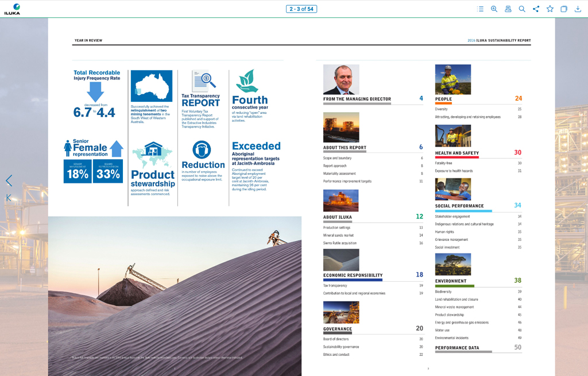588x376 pixels.
Task: Go to the previous page arrow
Action: point(9,181)
